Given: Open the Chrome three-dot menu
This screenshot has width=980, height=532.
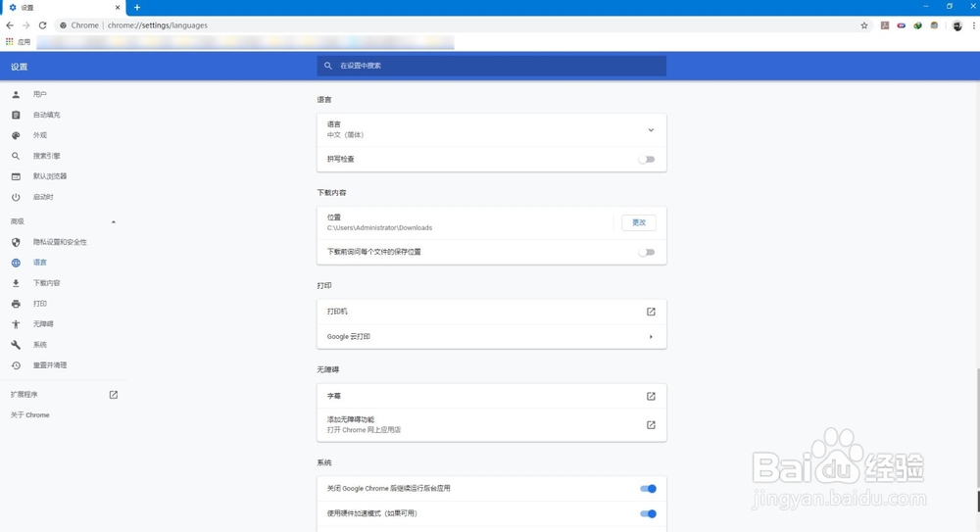Looking at the screenshot, I should click(974, 25).
